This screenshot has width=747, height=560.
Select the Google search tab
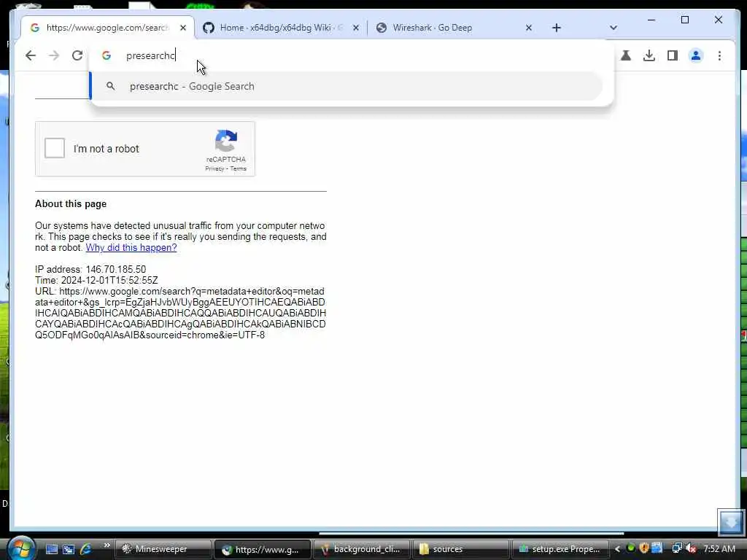click(107, 28)
